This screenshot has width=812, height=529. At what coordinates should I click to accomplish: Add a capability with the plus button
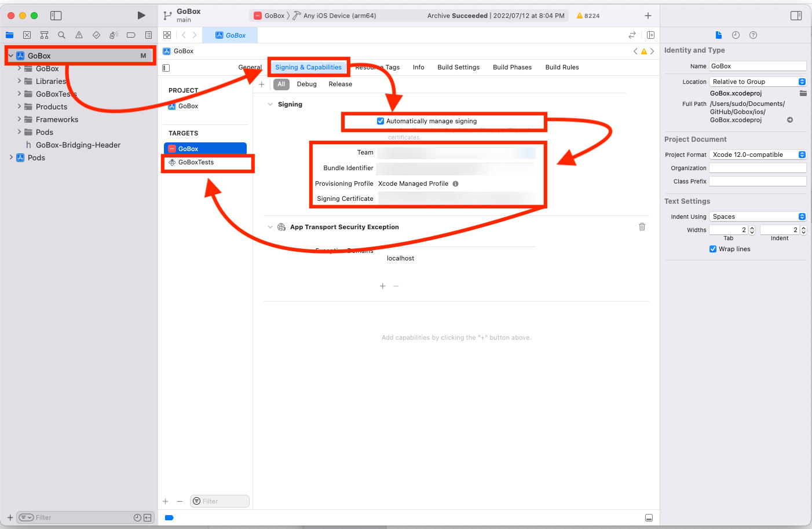tap(262, 85)
